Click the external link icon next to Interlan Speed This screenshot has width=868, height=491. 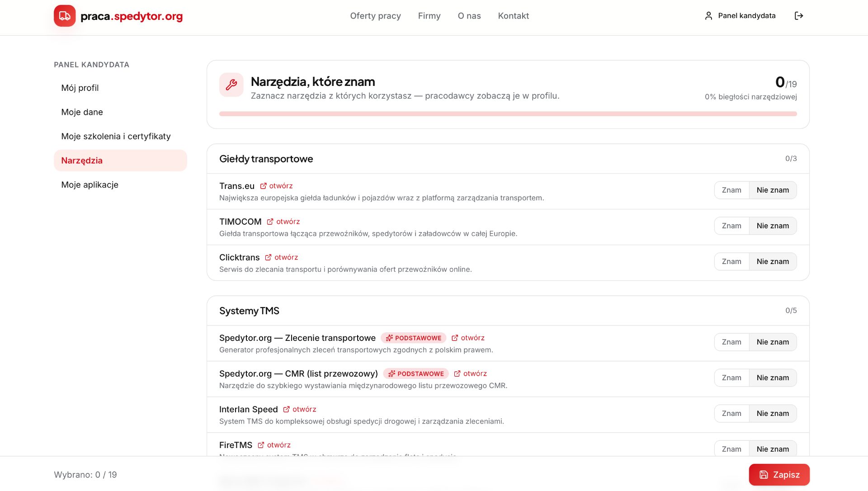(x=286, y=409)
